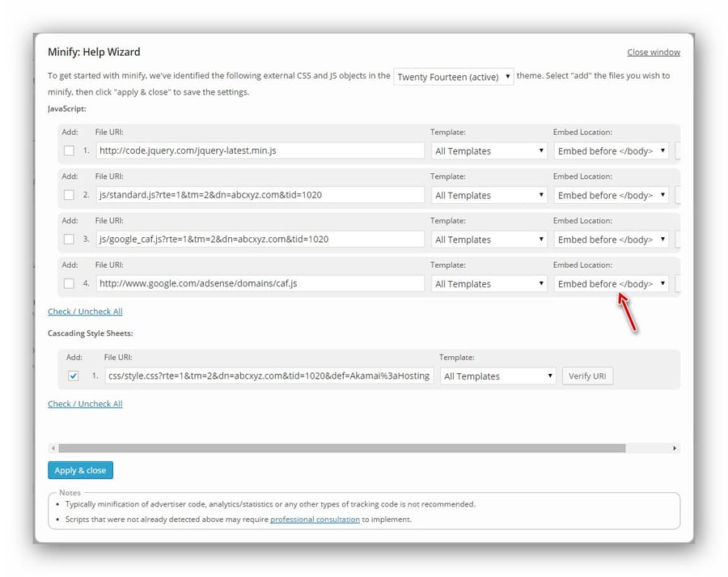Click Check / Uncheck All under JavaScript

[85, 312]
